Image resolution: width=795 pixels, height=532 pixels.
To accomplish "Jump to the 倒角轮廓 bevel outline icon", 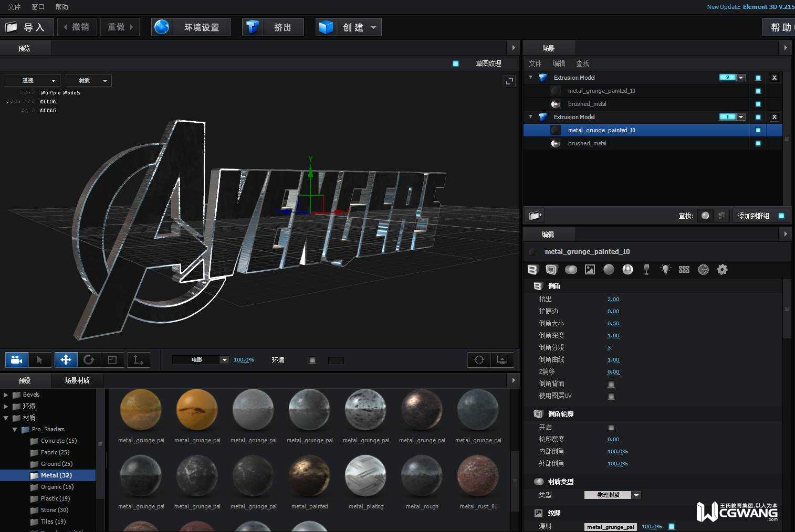I will [551, 270].
